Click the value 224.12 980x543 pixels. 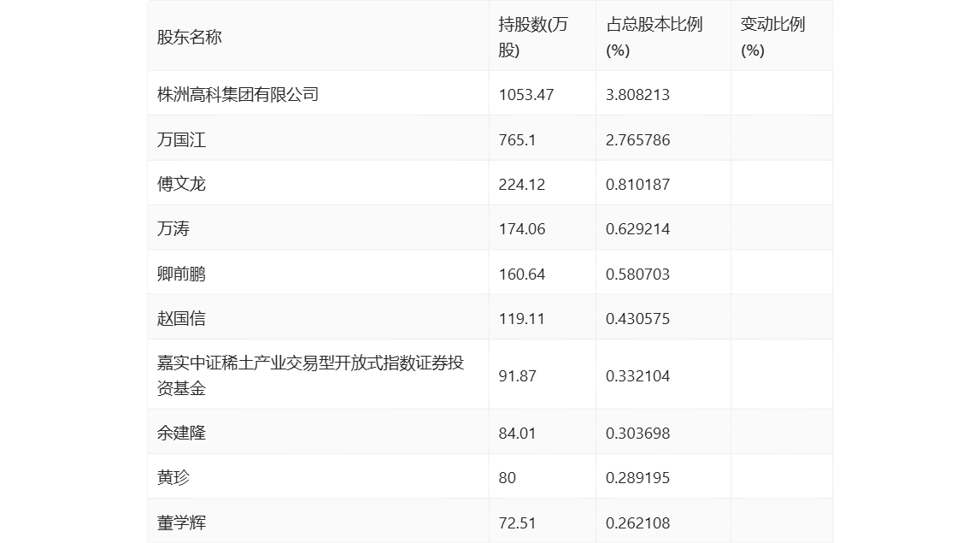point(522,185)
